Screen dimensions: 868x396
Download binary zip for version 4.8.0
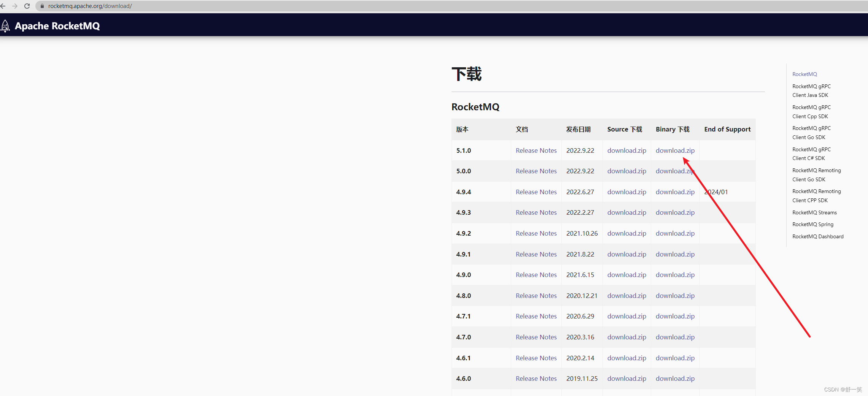coord(675,296)
